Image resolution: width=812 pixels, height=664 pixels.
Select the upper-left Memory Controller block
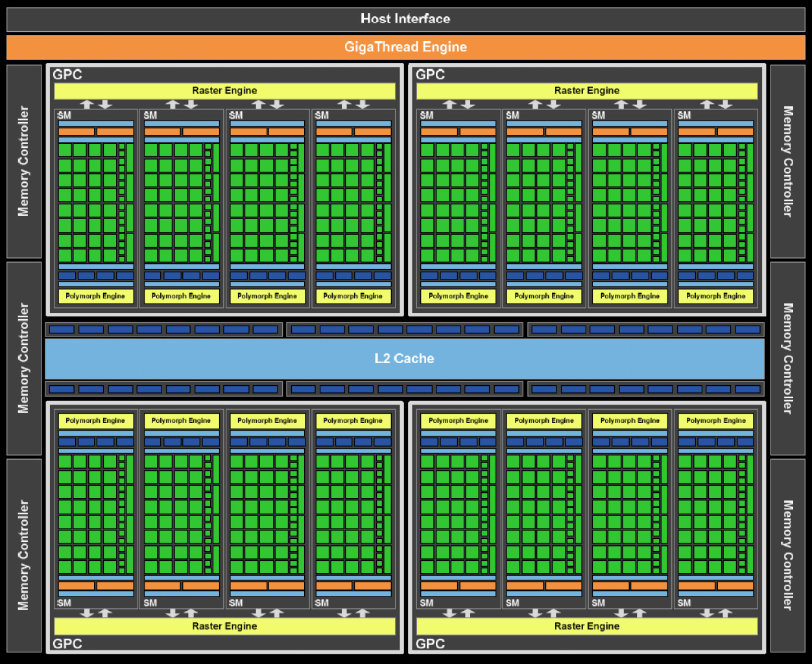click(x=24, y=161)
